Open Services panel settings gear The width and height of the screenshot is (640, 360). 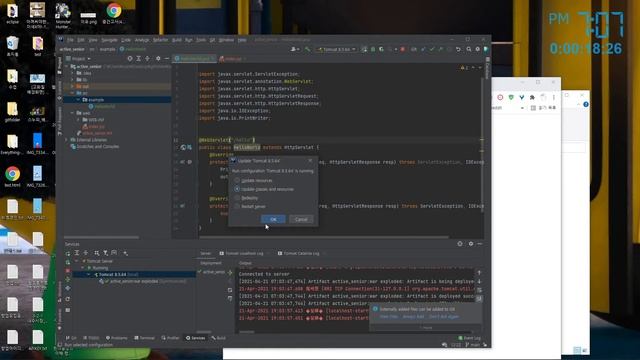(471, 244)
